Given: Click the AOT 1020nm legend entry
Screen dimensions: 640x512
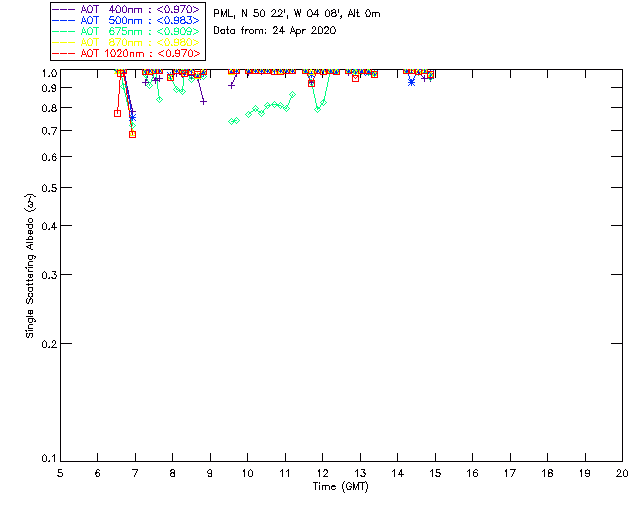Looking at the screenshot, I should tap(126, 53).
